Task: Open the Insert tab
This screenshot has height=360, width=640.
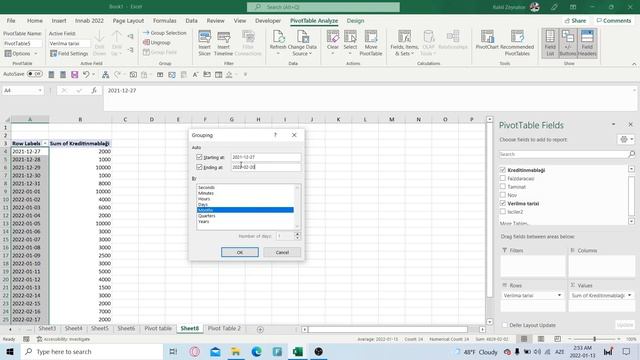Action: (x=59, y=20)
